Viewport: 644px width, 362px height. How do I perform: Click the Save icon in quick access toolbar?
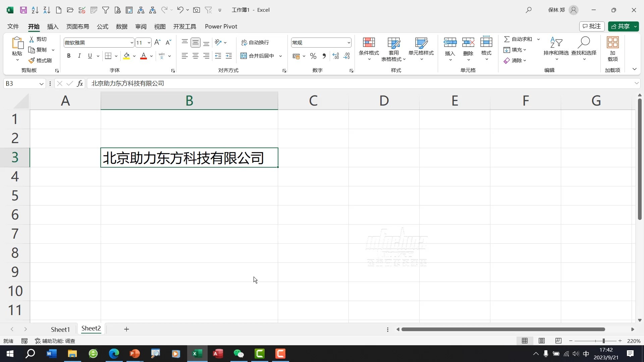[23, 10]
